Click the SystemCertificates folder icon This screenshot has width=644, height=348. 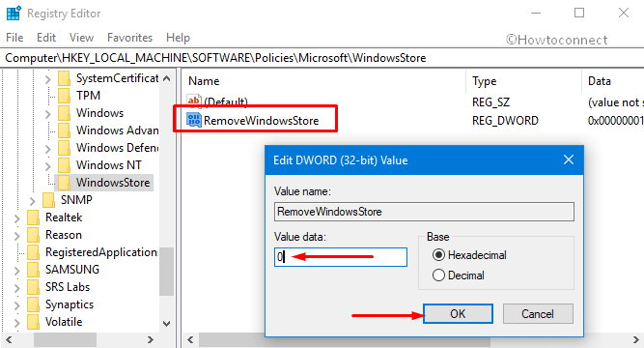click(x=64, y=78)
